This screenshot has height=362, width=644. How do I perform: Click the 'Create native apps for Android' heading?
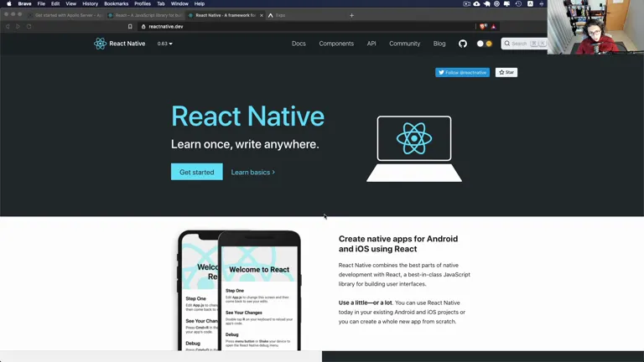(398, 244)
